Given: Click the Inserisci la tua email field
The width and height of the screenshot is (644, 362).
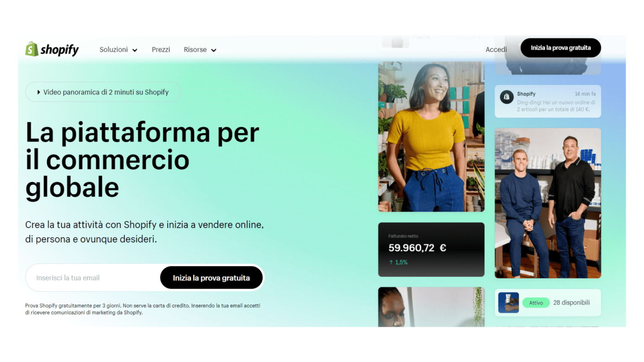Looking at the screenshot, I should click(x=93, y=278).
